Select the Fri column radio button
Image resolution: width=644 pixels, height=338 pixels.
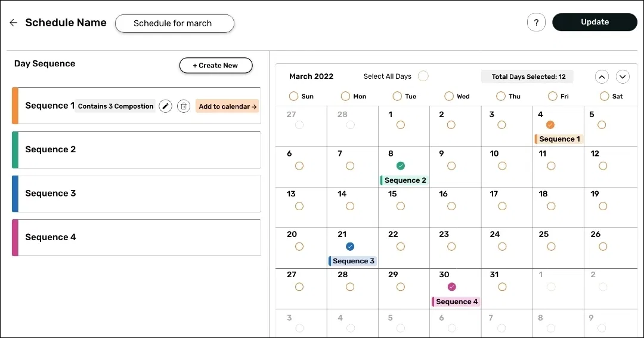tap(552, 96)
